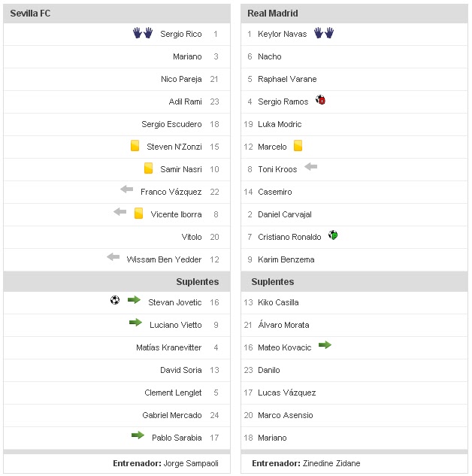Click green substitution arrow beside Mateo Kovacic
The height and width of the screenshot is (476, 472).
pyautogui.click(x=325, y=345)
